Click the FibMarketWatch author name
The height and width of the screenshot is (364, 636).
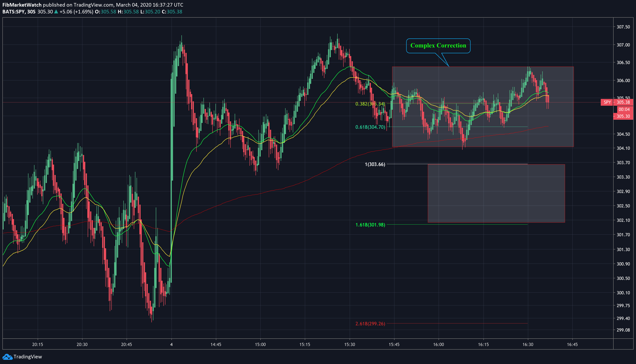[22, 5]
